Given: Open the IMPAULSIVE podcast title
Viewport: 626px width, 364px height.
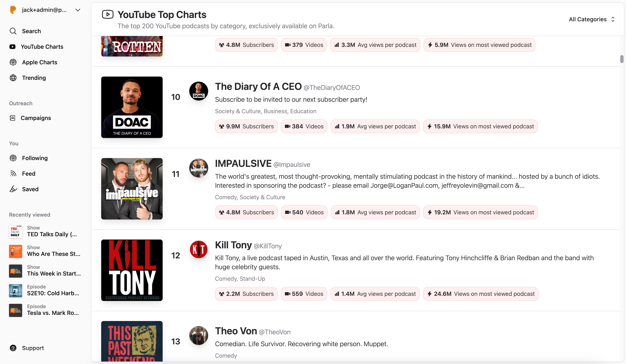Looking at the screenshot, I should (x=243, y=164).
